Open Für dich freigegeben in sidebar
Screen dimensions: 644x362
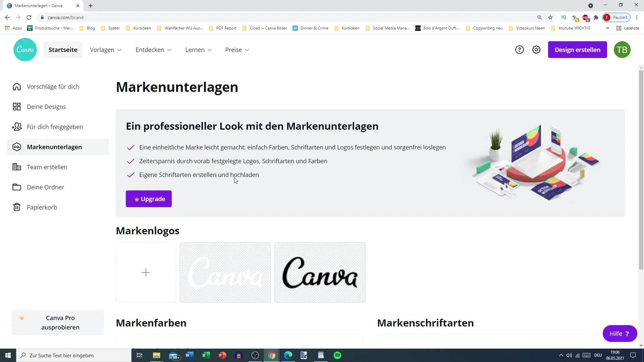[x=58, y=127]
